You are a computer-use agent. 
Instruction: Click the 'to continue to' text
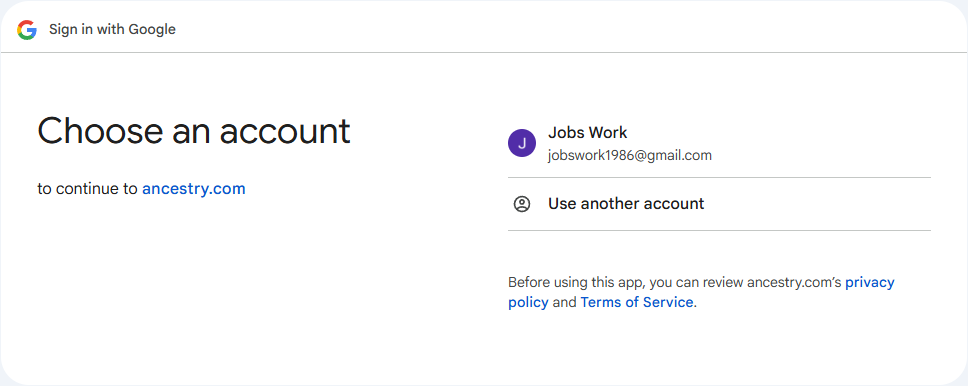[88, 189]
